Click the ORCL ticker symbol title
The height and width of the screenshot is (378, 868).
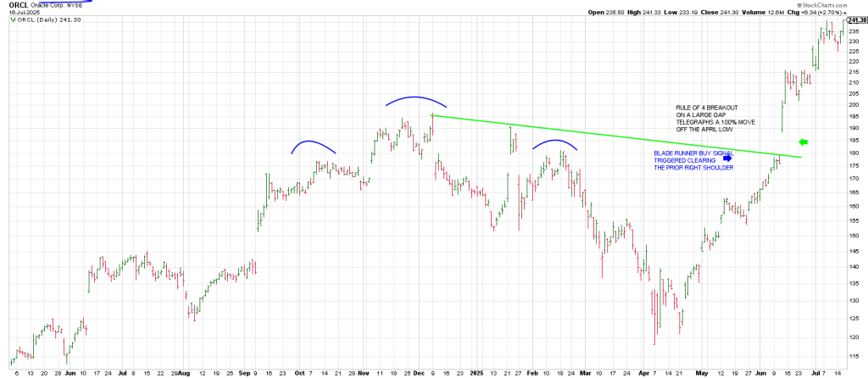tap(18, 4)
